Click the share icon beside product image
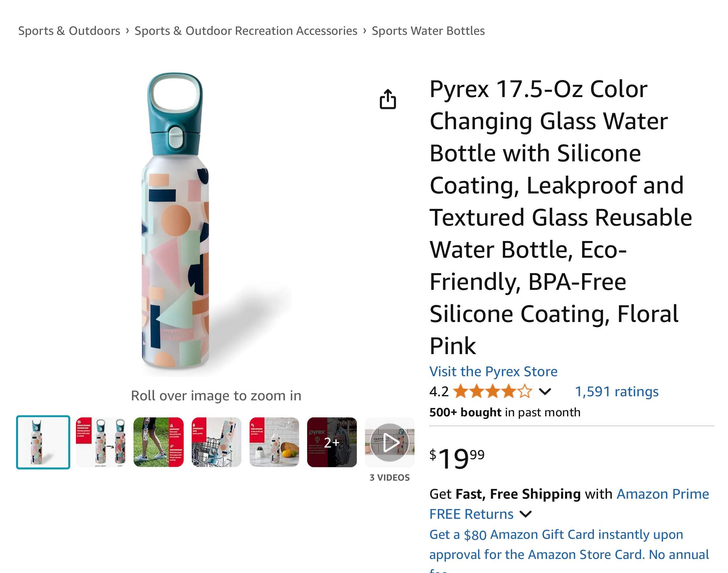The image size is (728, 573). [388, 99]
